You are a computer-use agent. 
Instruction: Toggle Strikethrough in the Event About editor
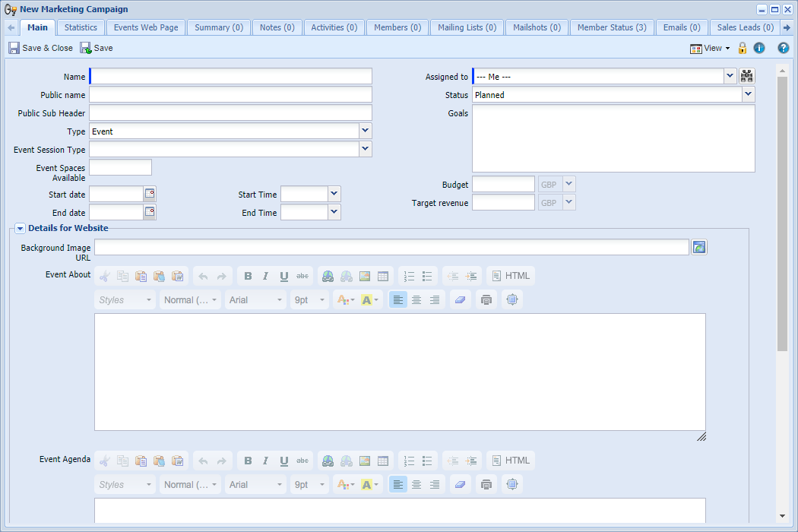[302, 276]
